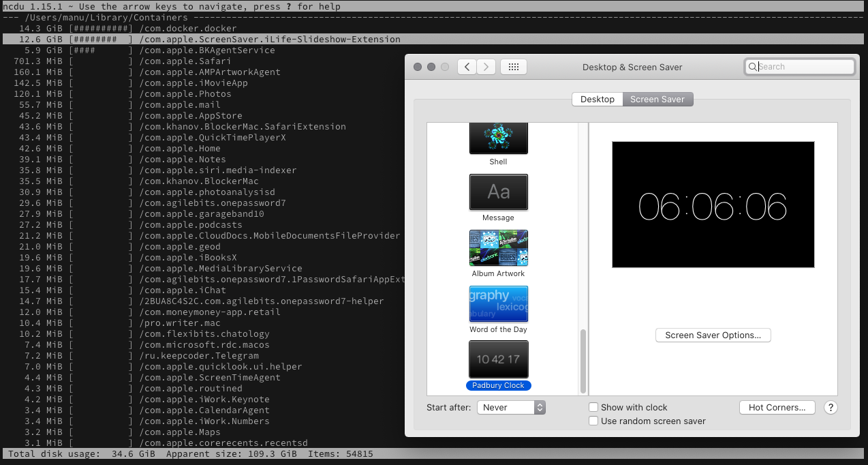868x465 pixels.
Task: Click the screen saver list scrollbar
Action: click(583, 361)
